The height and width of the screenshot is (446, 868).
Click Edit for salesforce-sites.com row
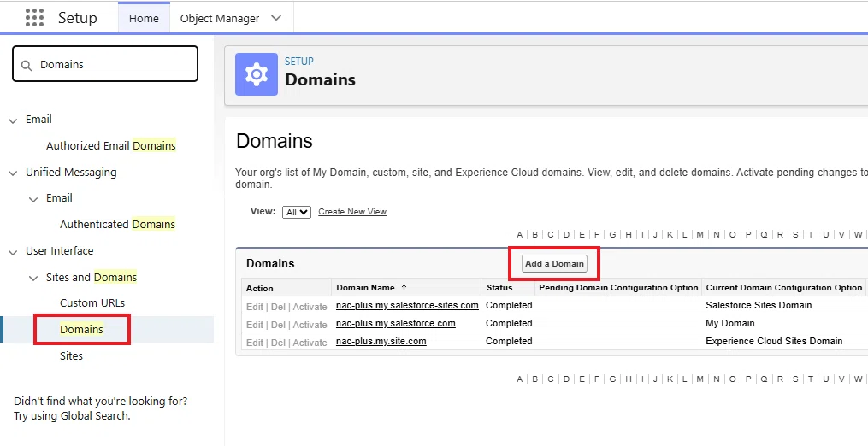pos(255,307)
